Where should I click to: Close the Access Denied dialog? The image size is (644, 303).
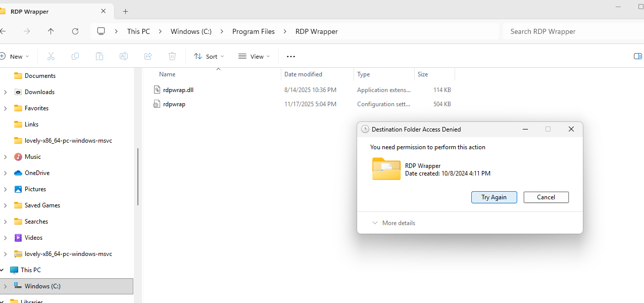pos(571,129)
